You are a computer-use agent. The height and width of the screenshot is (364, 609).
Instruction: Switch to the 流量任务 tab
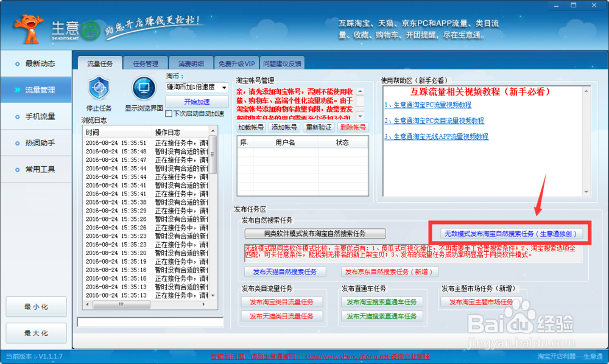(x=100, y=64)
